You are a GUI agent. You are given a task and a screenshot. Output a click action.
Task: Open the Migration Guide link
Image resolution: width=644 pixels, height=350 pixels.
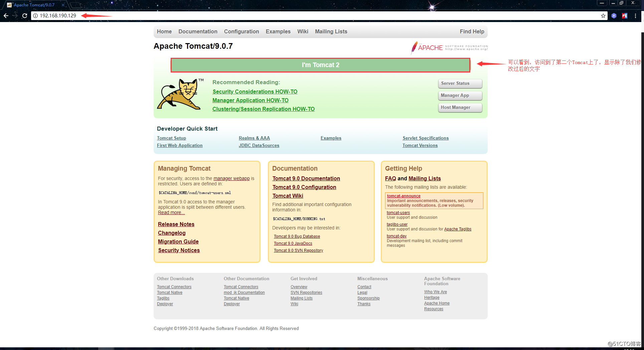click(178, 241)
